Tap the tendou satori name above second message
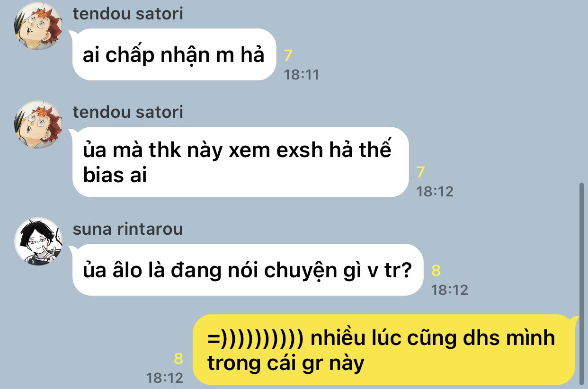 coord(128,112)
